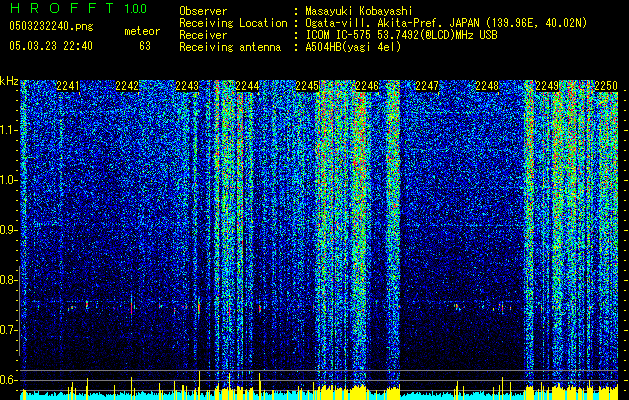Click the 'Observer' field label
This screenshot has width=629, height=400.
[x=203, y=11]
